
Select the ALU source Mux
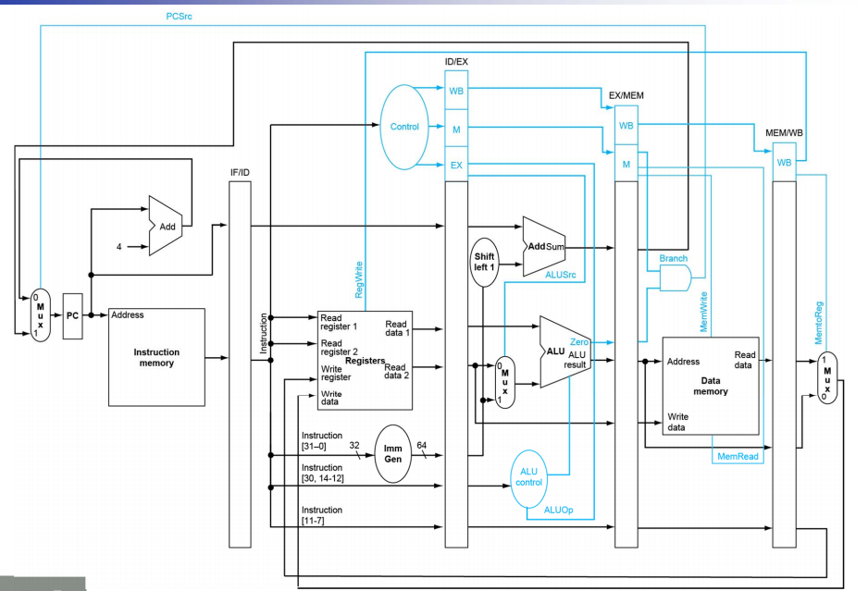[x=505, y=382]
